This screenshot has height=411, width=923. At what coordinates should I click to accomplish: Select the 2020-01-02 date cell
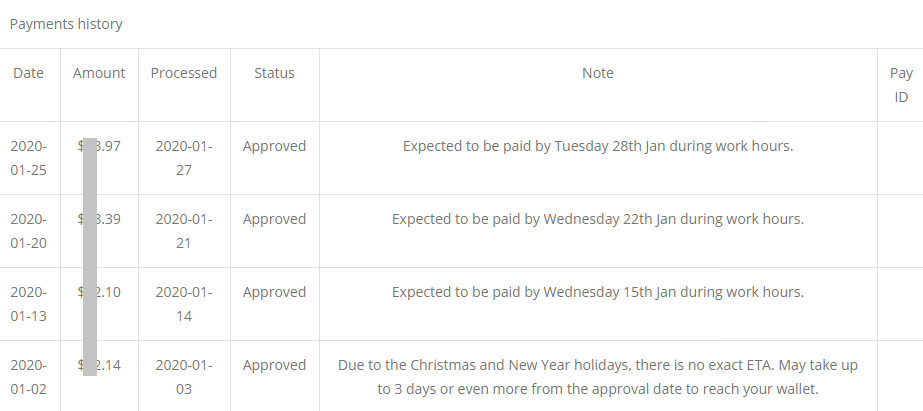pos(28,377)
